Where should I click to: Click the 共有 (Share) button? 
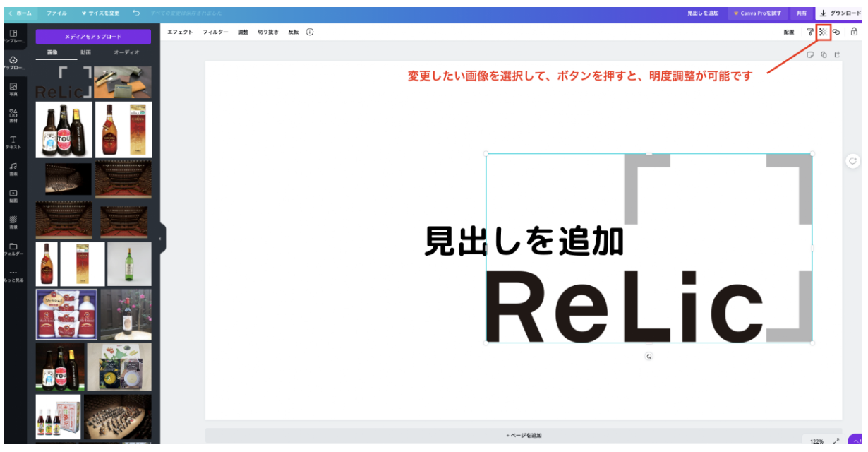[801, 13]
